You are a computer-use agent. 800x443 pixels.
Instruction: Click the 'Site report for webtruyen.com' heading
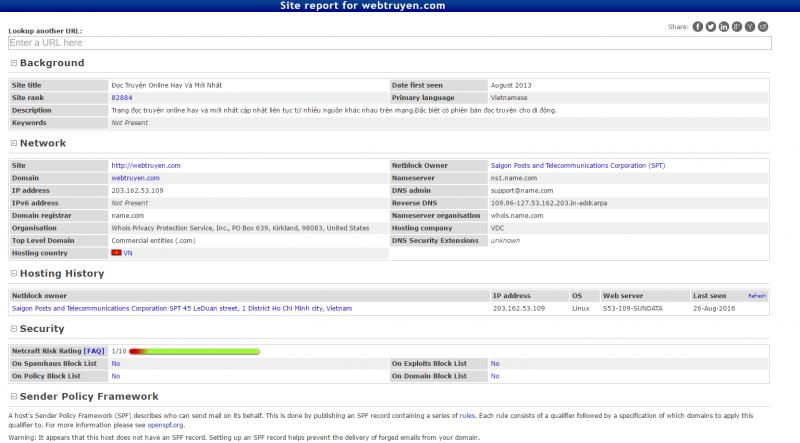point(362,6)
